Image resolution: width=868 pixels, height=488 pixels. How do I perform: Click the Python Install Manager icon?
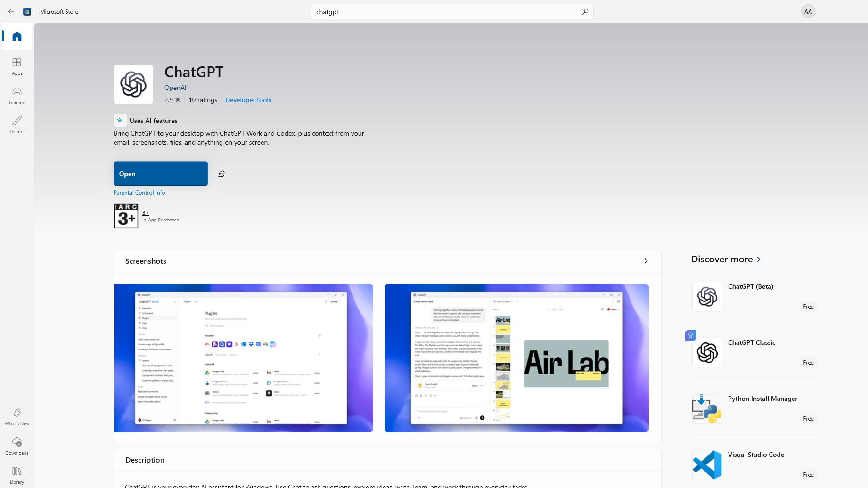tap(707, 409)
